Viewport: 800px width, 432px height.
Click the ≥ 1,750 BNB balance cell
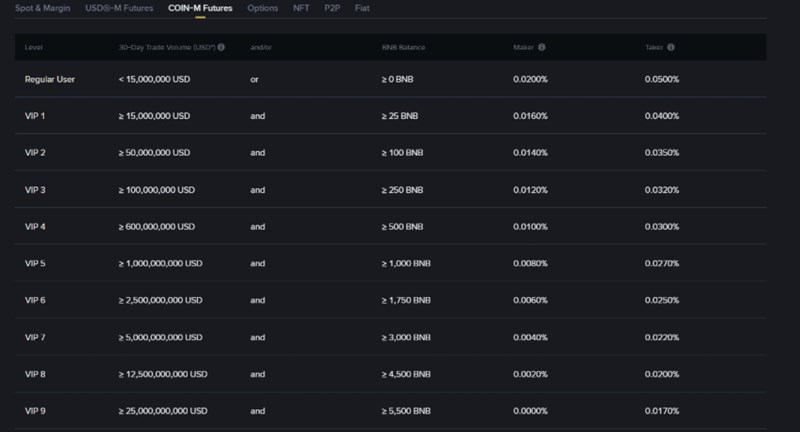(406, 300)
